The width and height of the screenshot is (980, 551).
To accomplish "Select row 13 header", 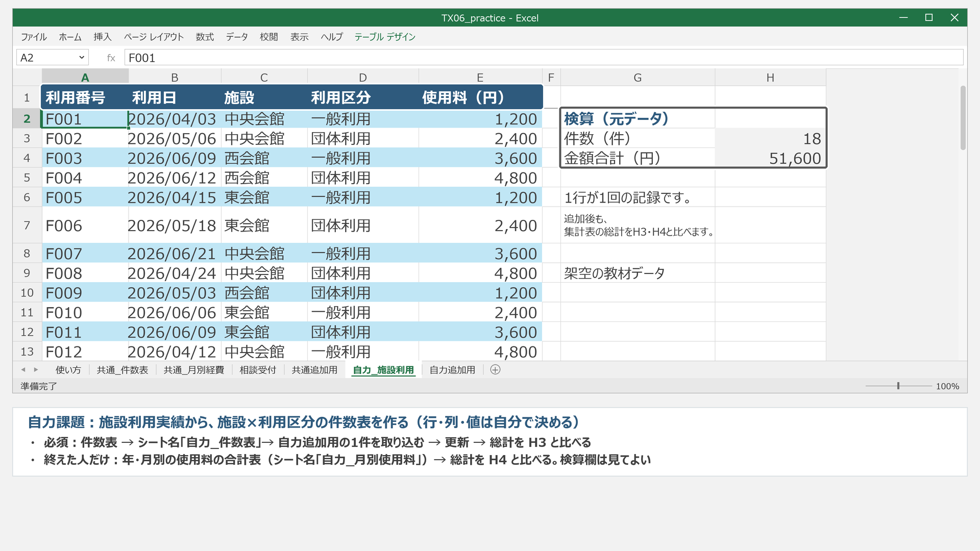I will pyautogui.click(x=27, y=352).
